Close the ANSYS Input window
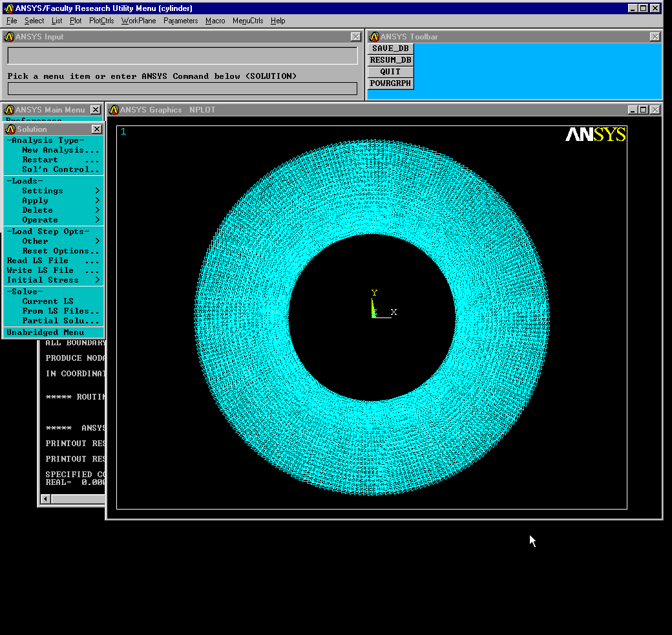The height and width of the screenshot is (635, 672). 356,37
